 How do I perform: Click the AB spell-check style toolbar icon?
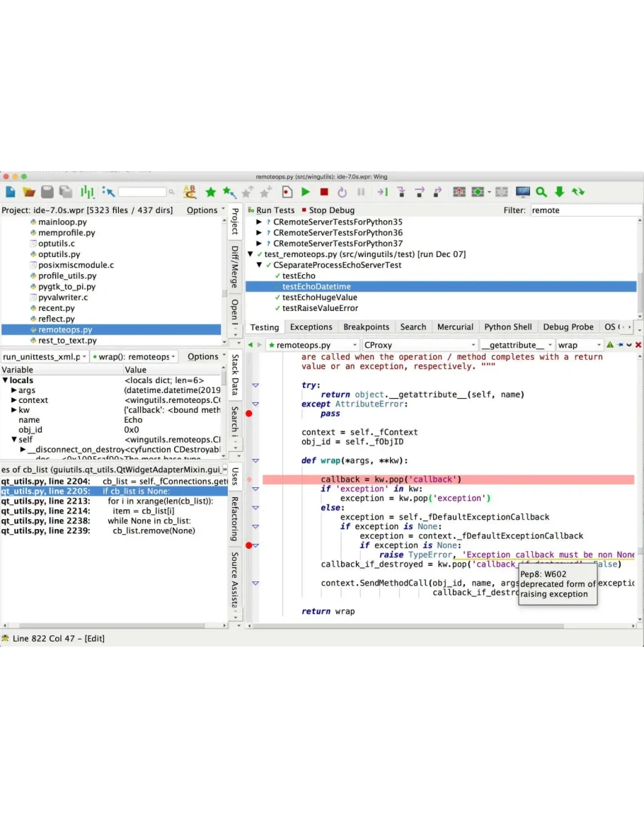tap(190, 192)
